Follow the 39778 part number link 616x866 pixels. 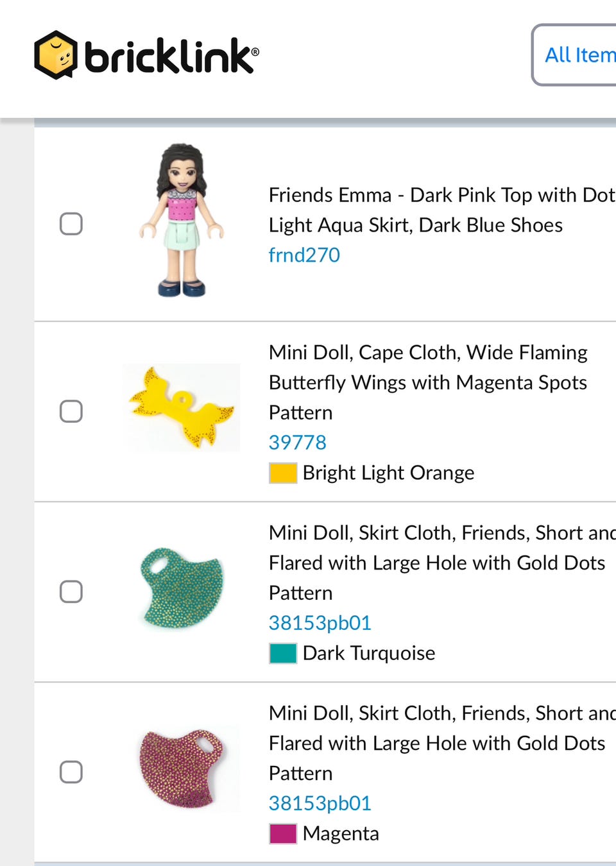coord(297,443)
